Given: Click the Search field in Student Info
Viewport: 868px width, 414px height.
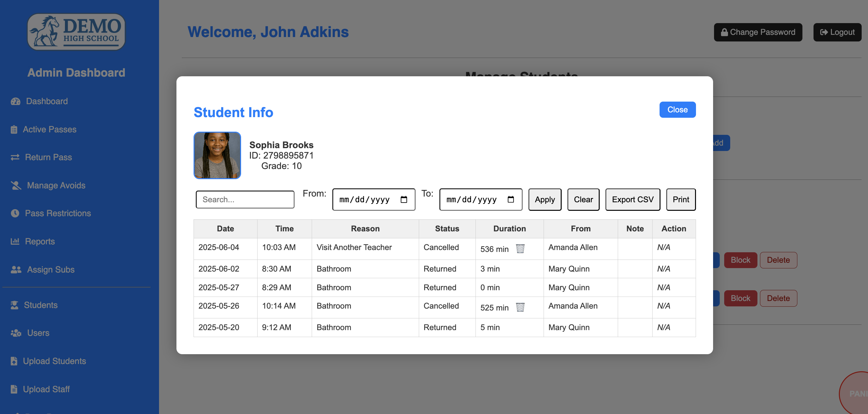Looking at the screenshot, I should click(x=245, y=199).
